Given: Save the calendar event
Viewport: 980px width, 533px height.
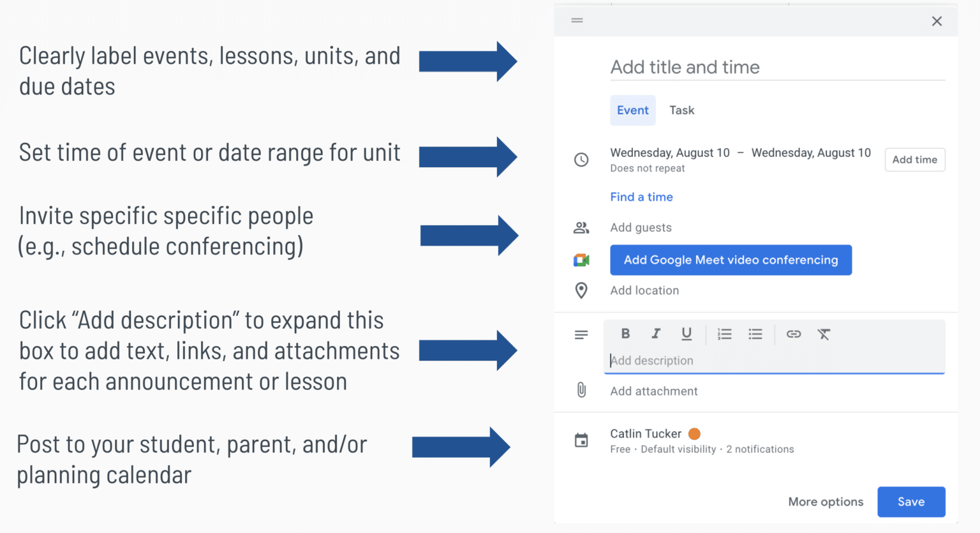Looking at the screenshot, I should pos(910,502).
